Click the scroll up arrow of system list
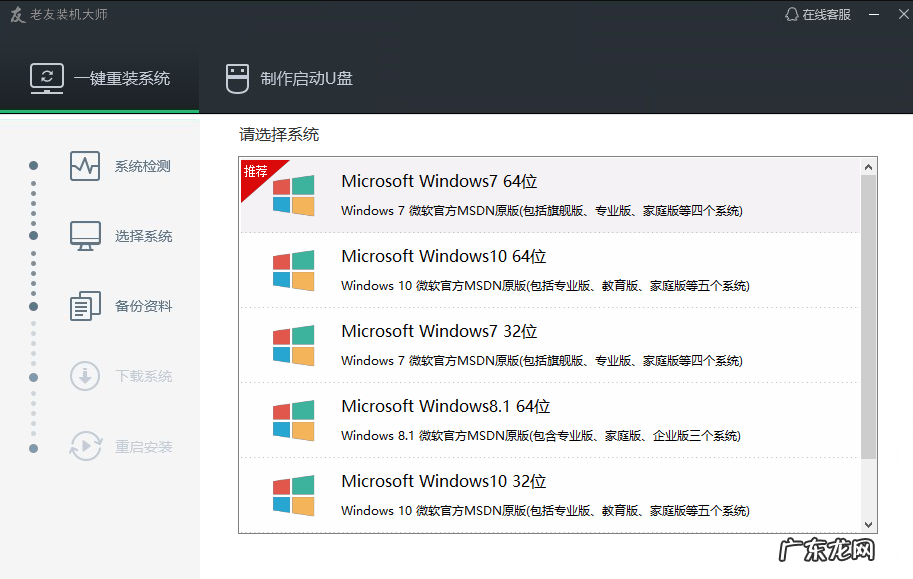The image size is (913, 579). (x=868, y=166)
